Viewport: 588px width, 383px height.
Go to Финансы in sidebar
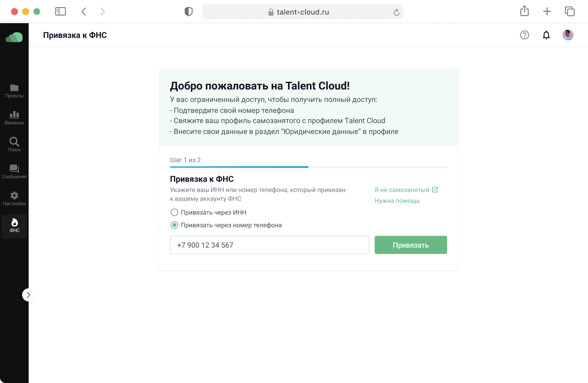14,118
